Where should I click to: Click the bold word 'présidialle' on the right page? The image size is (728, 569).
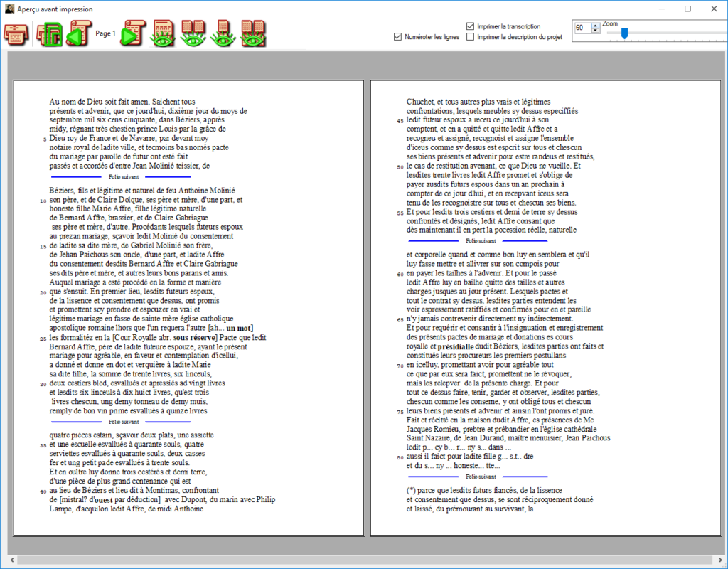[x=456, y=346]
